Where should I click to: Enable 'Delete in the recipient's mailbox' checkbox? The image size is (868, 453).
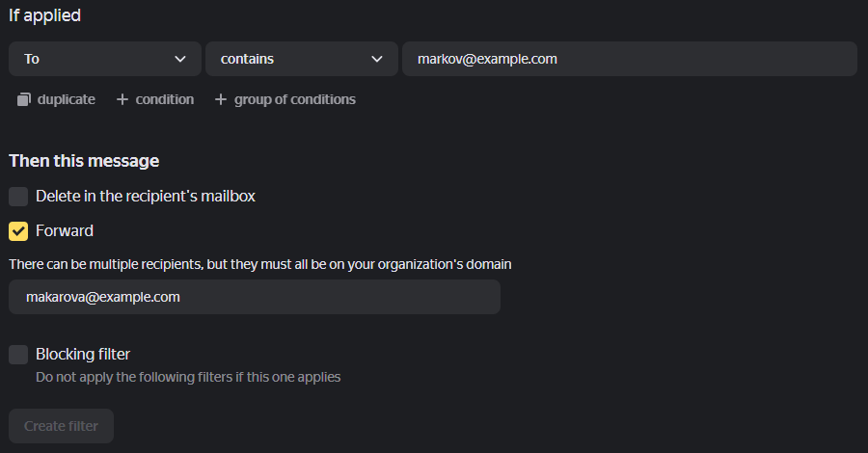pos(18,197)
